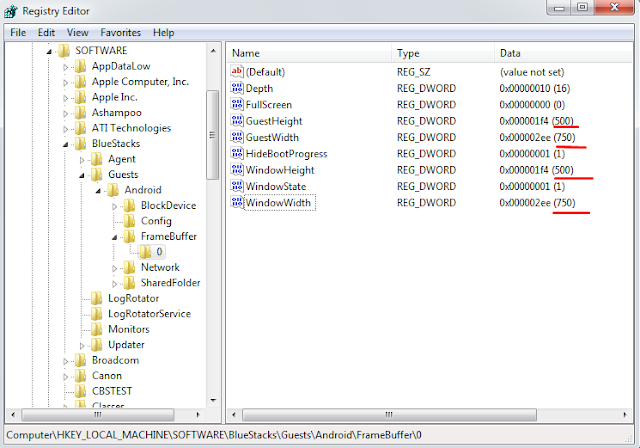Image resolution: width=640 pixels, height=448 pixels.
Task: Collapse the SOFTWARE tree node
Action: click(49, 51)
